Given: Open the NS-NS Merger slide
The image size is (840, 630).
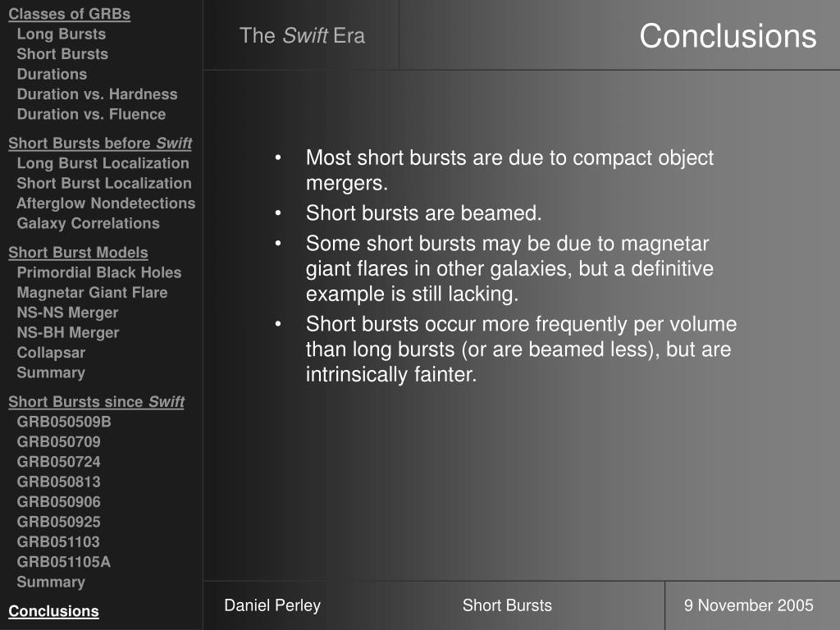Looking at the screenshot, I should point(67,313).
